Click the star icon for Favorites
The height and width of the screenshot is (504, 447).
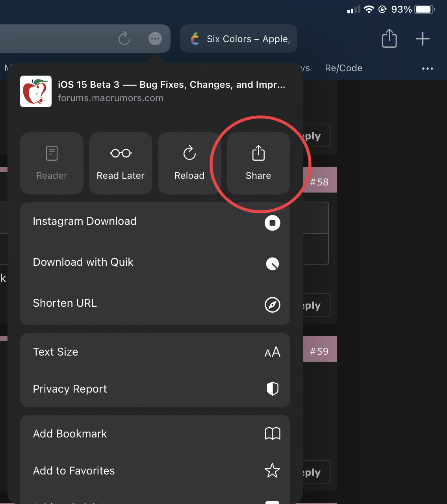273,471
